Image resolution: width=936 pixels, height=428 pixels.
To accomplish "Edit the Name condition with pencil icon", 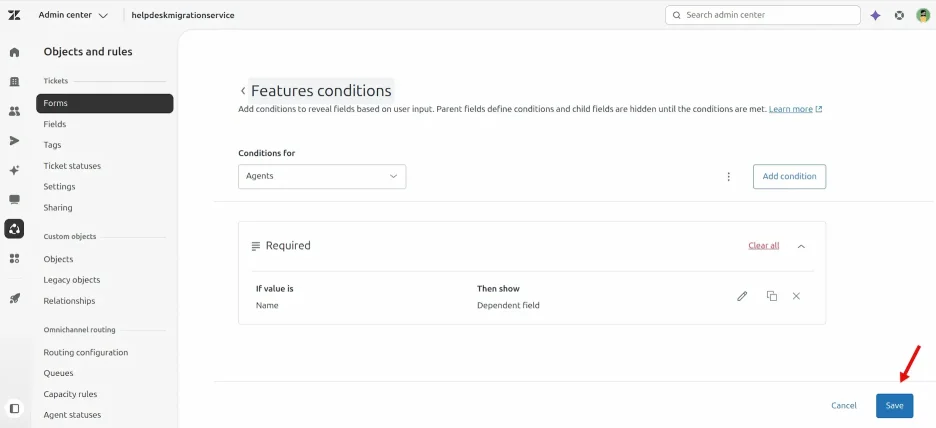I will tap(742, 296).
